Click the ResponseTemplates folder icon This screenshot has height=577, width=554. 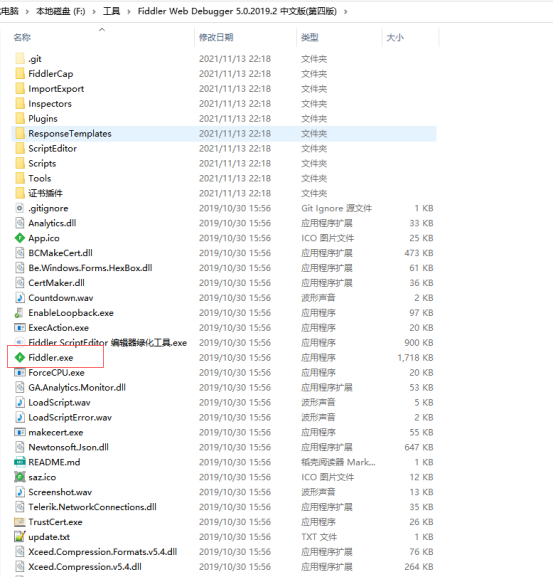pyautogui.click(x=20, y=133)
